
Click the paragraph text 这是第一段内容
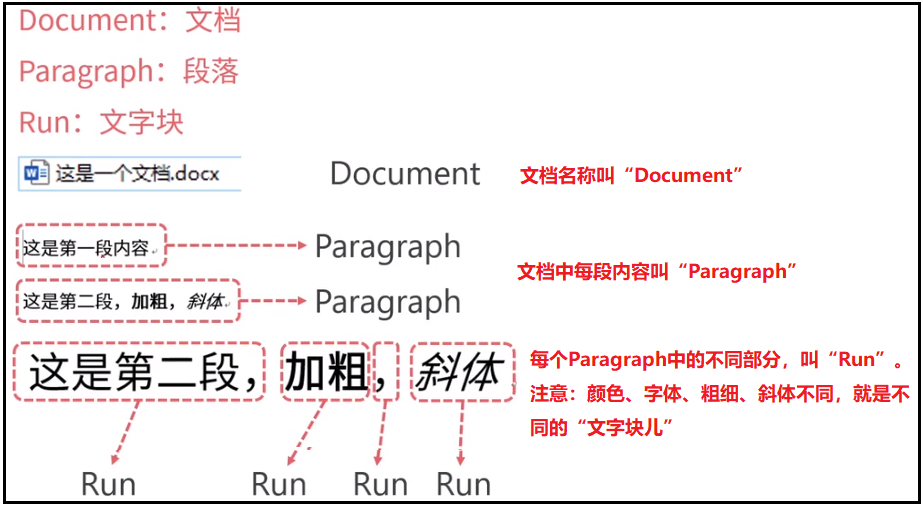(x=86, y=249)
